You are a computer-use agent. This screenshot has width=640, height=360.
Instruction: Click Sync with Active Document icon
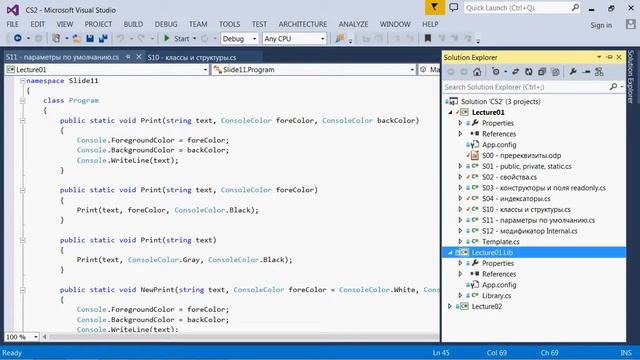pyautogui.click(x=516, y=72)
